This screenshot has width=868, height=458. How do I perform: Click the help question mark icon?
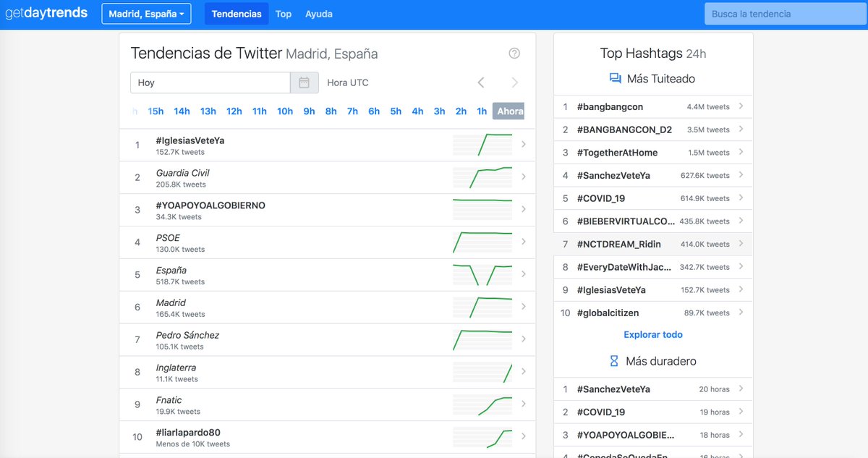(514, 54)
